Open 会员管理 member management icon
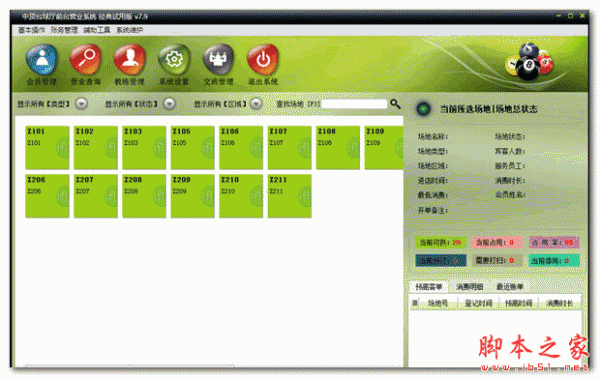This screenshot has width=600, height=378. click(x=42, y=60)
